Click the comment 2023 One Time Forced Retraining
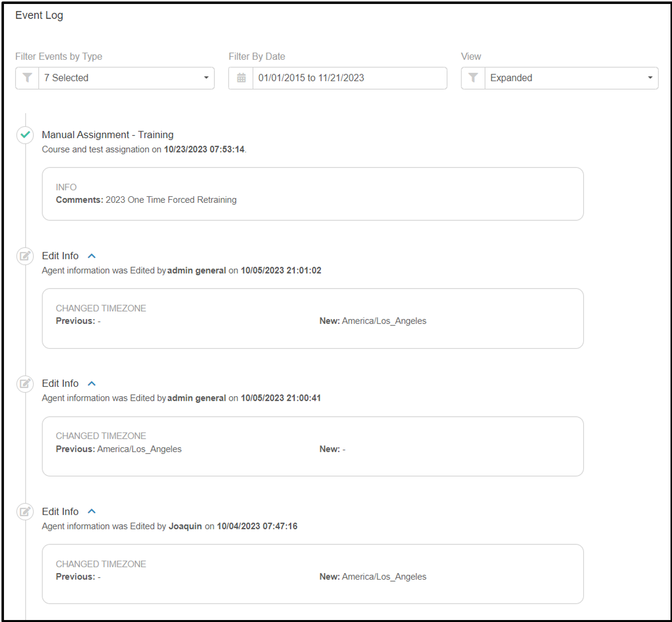Viewport: 672px width, 622px height. [171, 200]
